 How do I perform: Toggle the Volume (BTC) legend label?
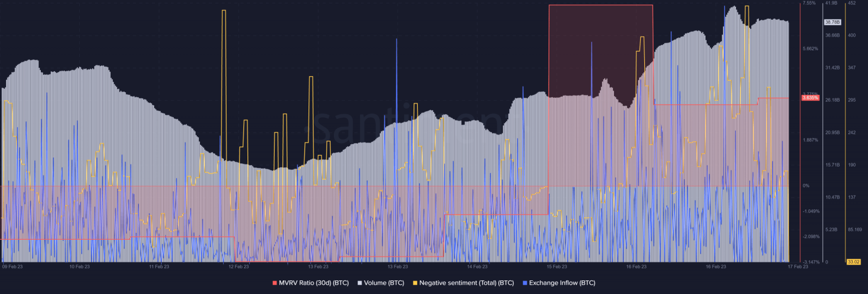[x=385, y=283]
